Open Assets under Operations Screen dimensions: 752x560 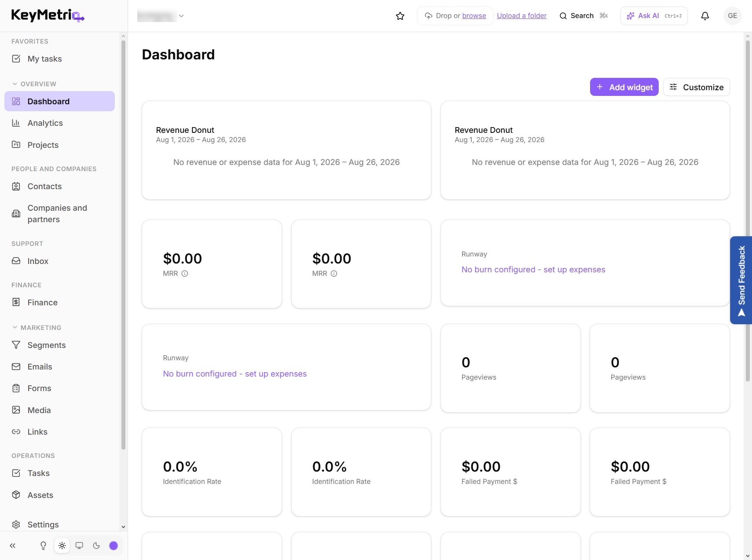tap(59, 495)
